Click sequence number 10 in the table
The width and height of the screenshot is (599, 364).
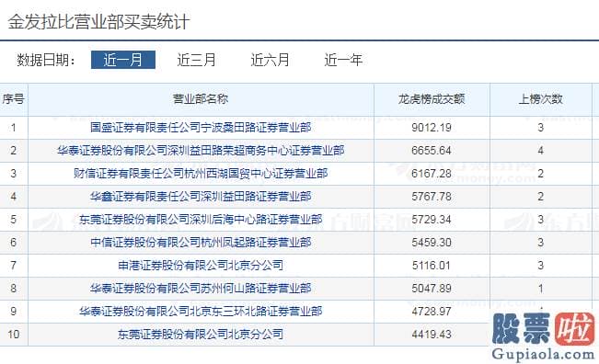(14, 335)
